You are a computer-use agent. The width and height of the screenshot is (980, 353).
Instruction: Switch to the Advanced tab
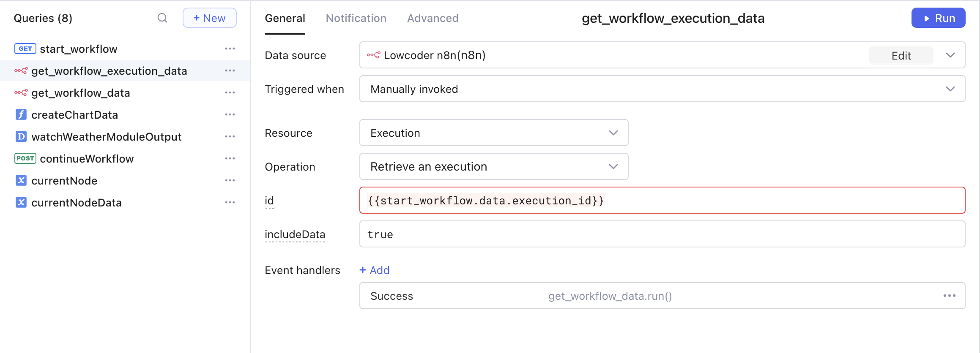(x=433, y=18)
